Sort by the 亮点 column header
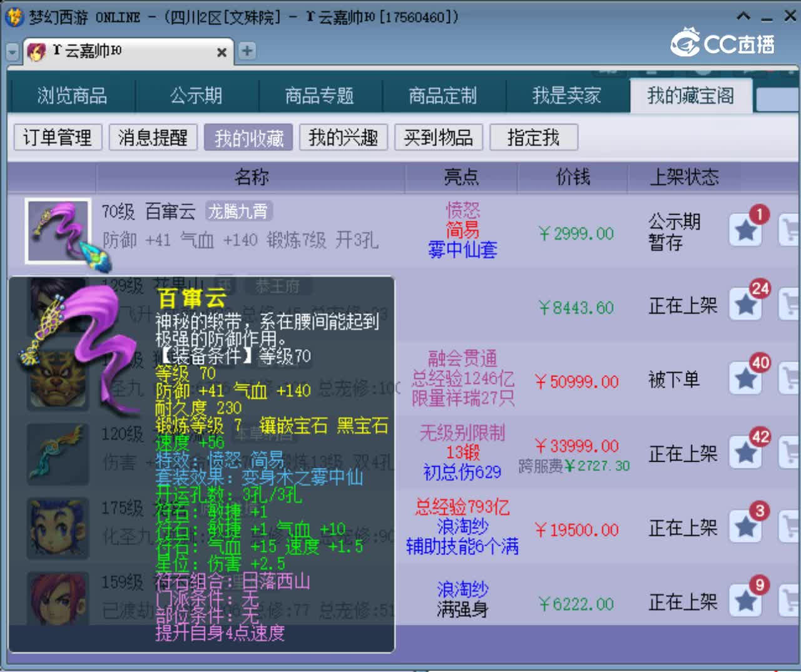The image size is (801, 672). (461, 177)
